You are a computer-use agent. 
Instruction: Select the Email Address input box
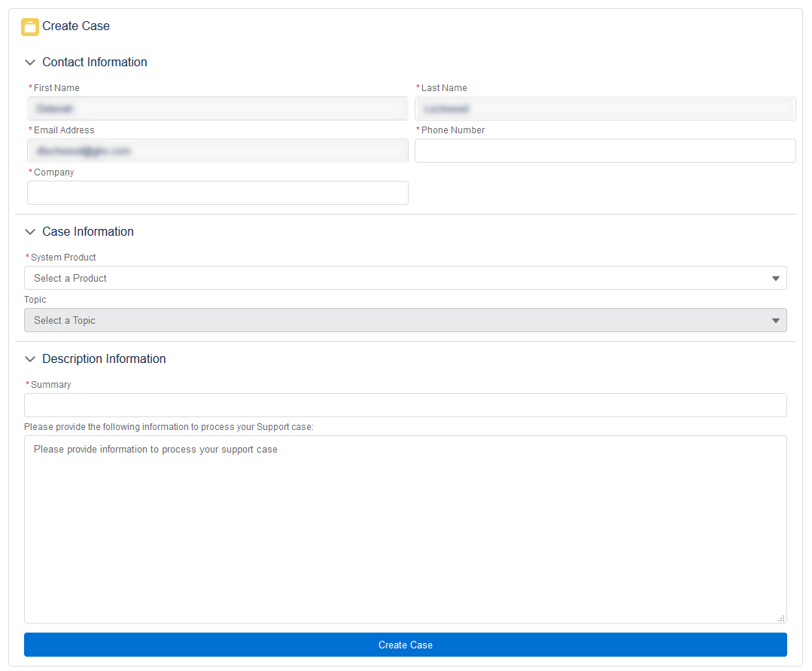(x=217, y=151)
